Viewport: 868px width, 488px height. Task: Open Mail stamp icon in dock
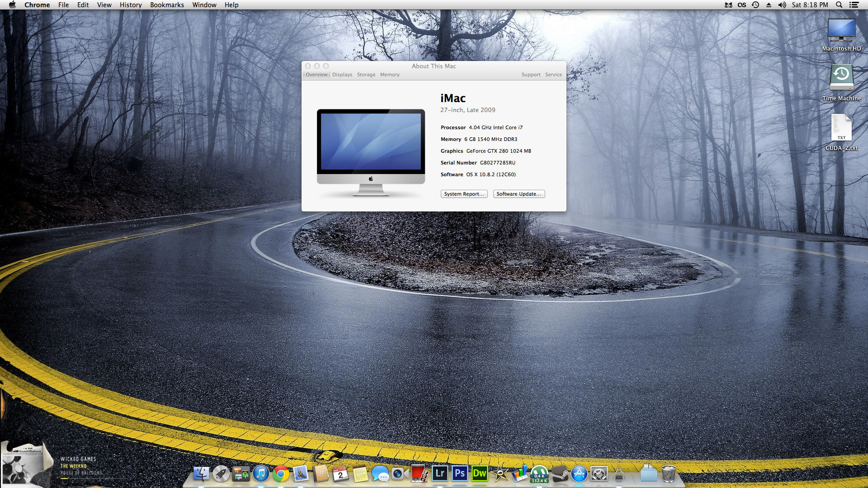point(301,474)
